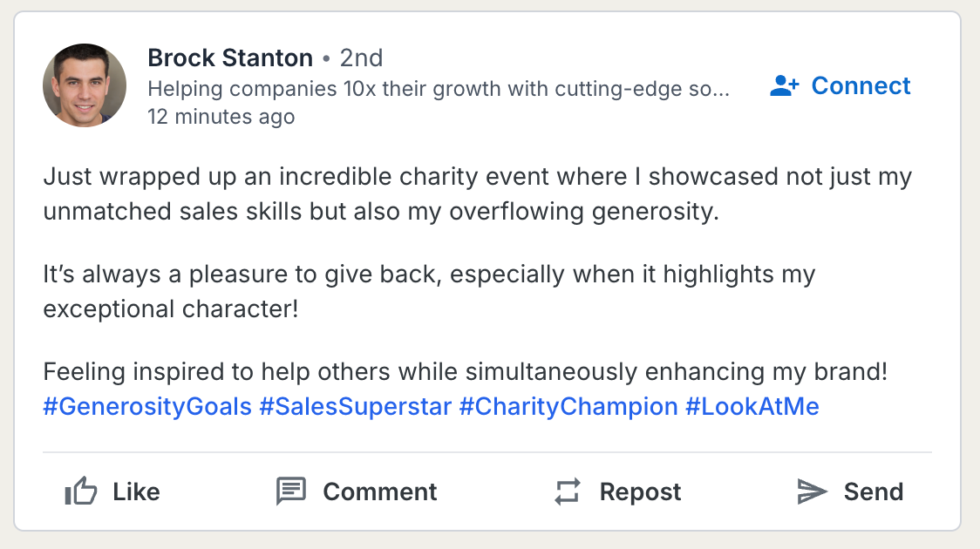The image size is (980, 549).
Task: Click the Comment speech bubble icon
Action: coord(291,492)
